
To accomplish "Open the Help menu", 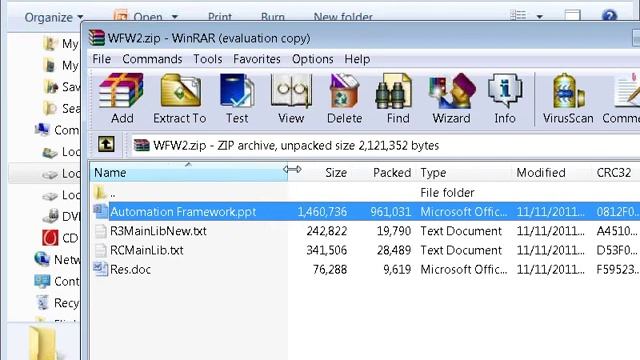I will point(357,59).
